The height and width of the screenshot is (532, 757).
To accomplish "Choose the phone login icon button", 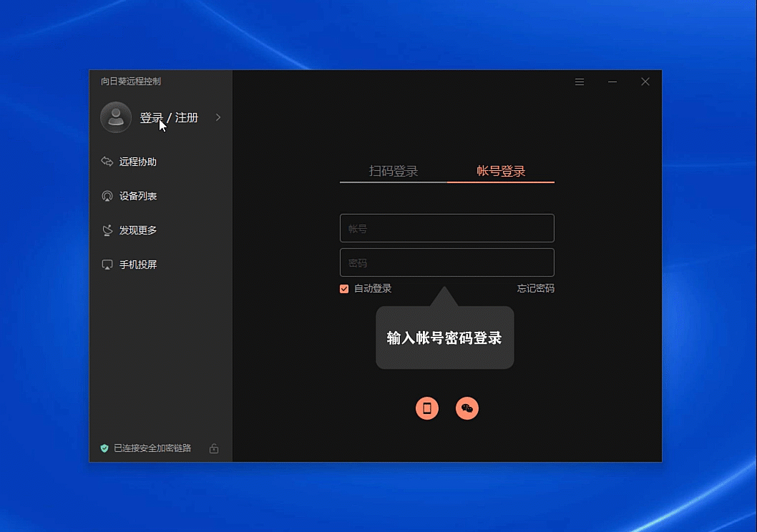I will tap(427, 408).
